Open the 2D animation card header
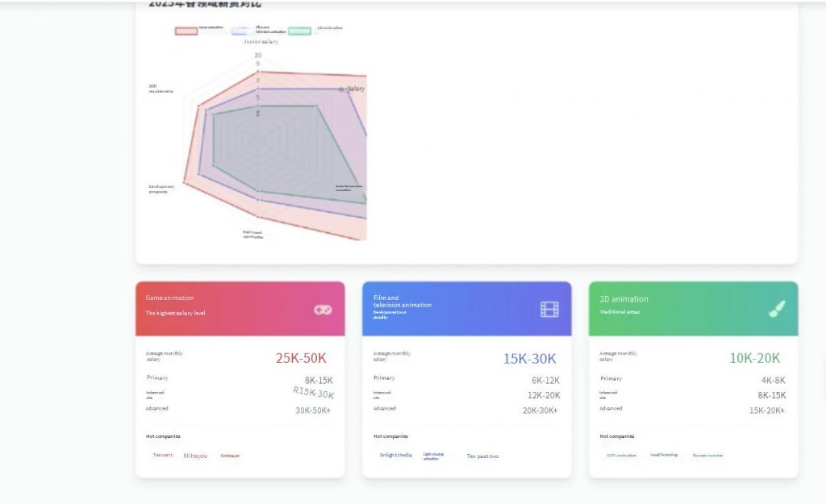826x504 pixels. point(624,298)
